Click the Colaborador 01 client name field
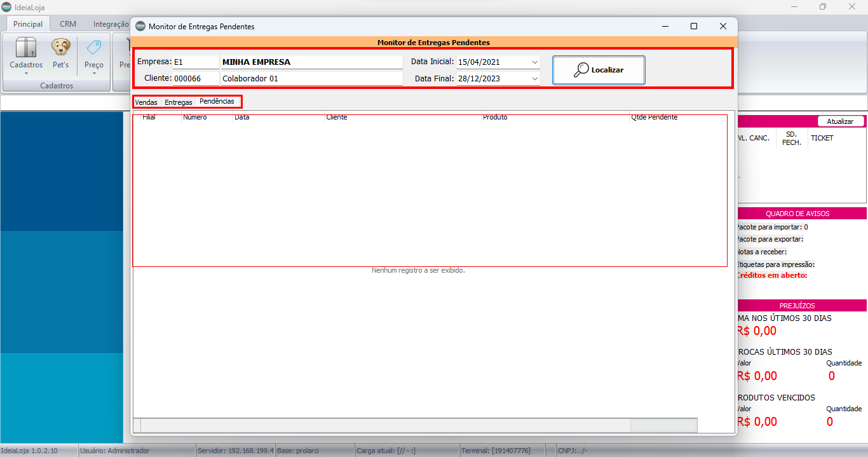 coord(311,79)
